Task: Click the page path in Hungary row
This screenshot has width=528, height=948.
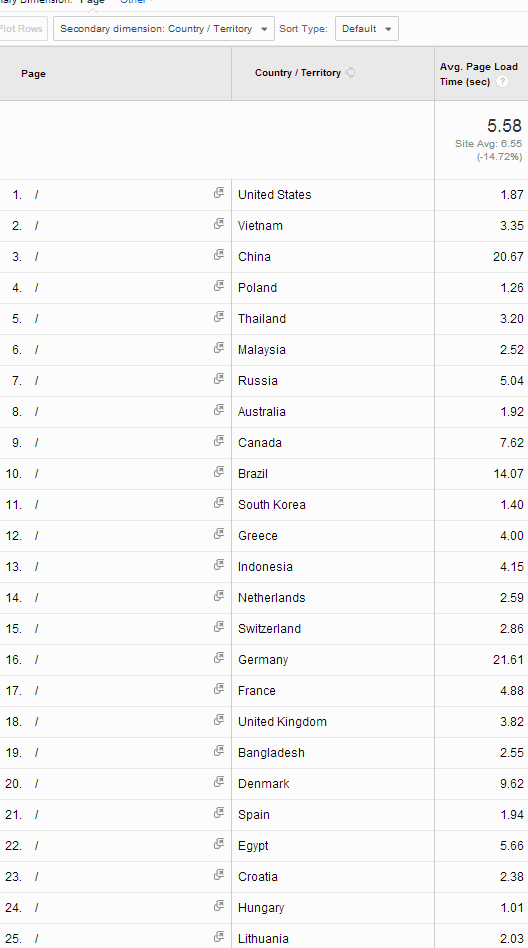Action: (x=36, y=908)
